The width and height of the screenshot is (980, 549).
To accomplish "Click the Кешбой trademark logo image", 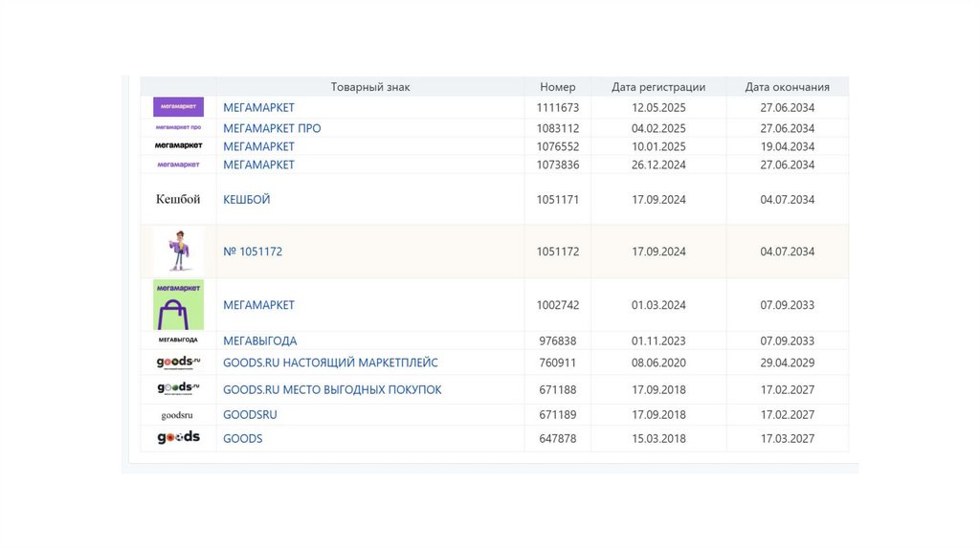I will click(178, 199).
